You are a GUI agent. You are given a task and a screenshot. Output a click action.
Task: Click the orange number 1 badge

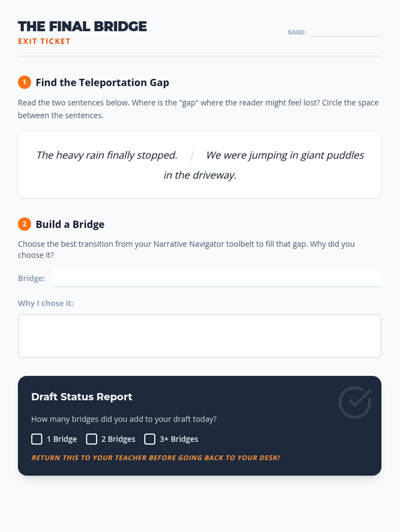[x=24, y=82]
